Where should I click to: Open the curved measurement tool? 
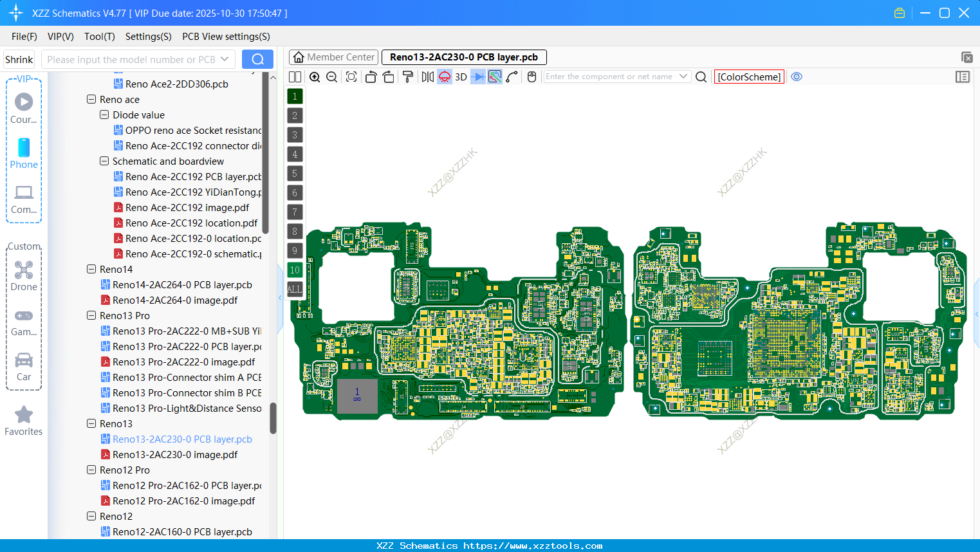[x=512, y=77]
